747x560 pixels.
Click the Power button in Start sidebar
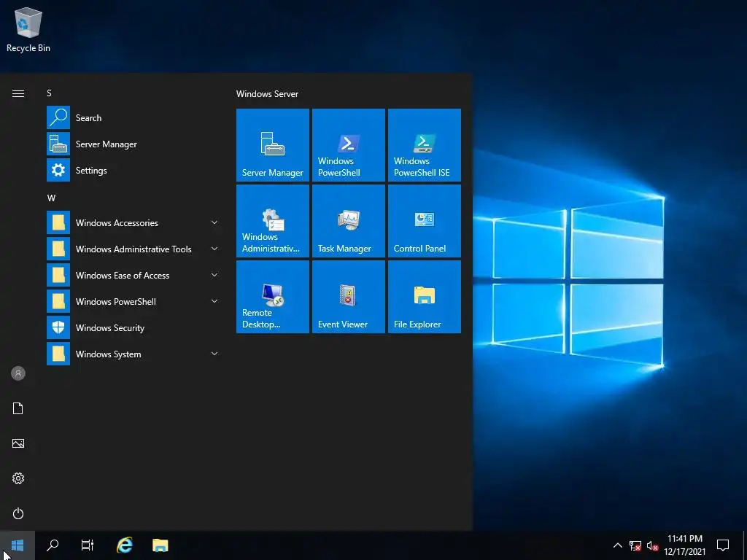pyautogui.click(x=18, y=513)
